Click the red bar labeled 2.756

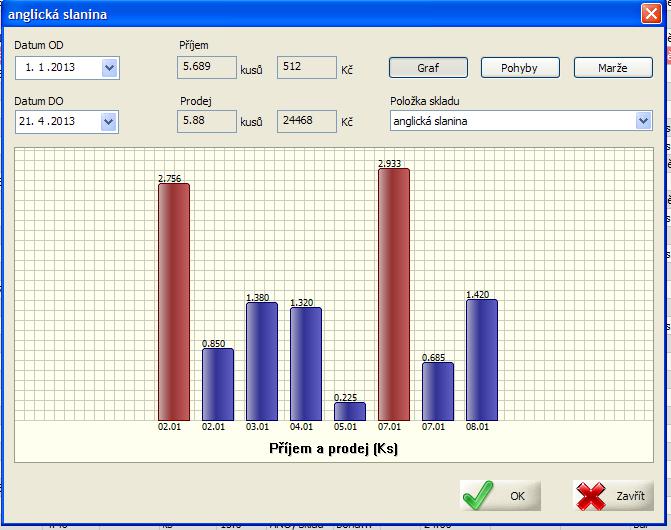(173, 301)
